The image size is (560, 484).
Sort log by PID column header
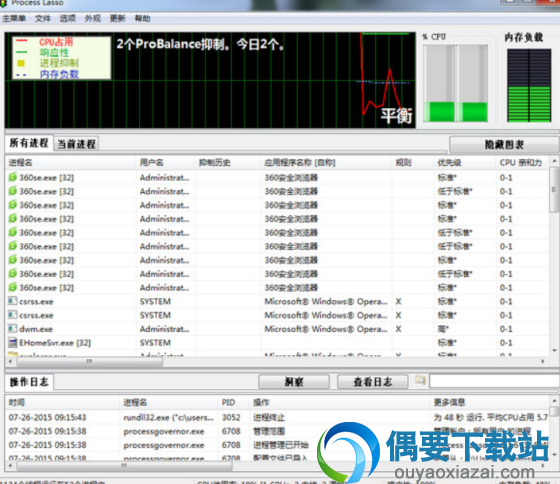(233, 402)
